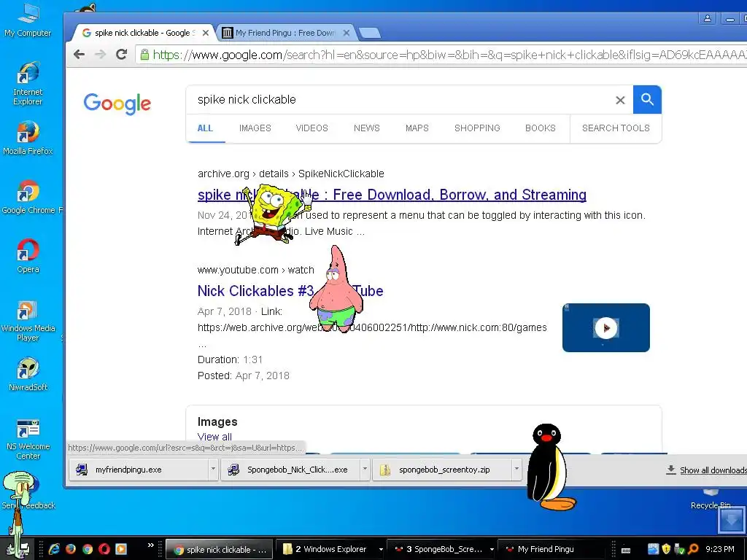The width and height of the screenshot is (747, 560).
Task: Open archive.org Free Download, Borrow, and Streaming result
Action: (x=392, y=195)
